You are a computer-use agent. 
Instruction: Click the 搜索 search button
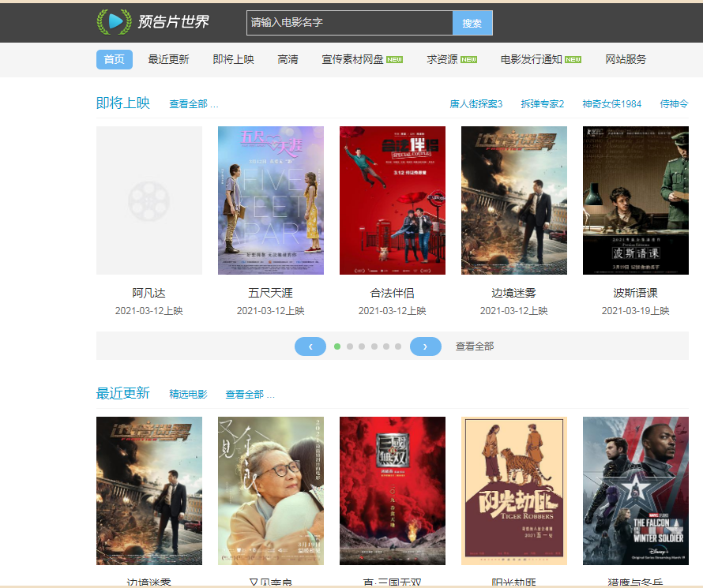(472, 23)
